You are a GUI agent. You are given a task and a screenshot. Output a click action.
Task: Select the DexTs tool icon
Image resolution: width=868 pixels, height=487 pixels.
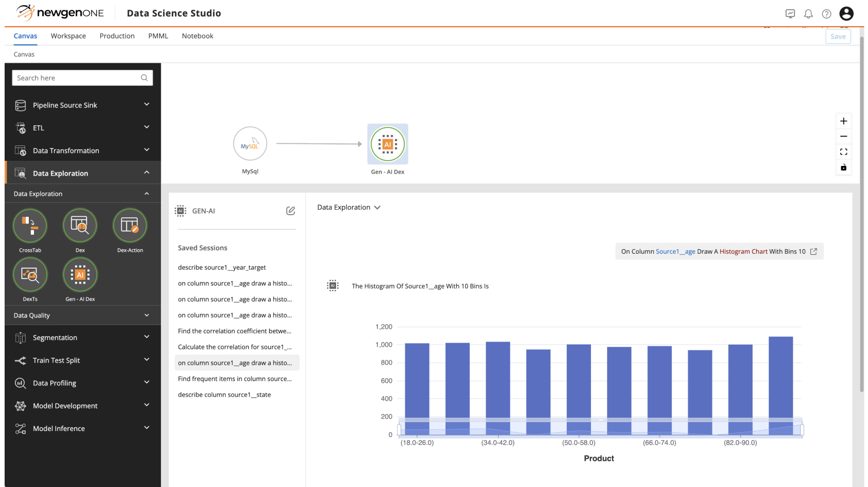tap(30, 275)
